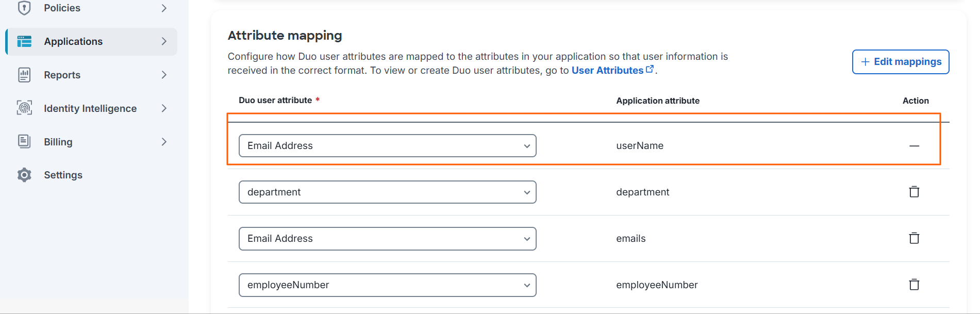The height and width of the screenshot is (314, 980).
Task: Click the Identity Intelligence fingerprint icon
Action: [x=24, y=108]
